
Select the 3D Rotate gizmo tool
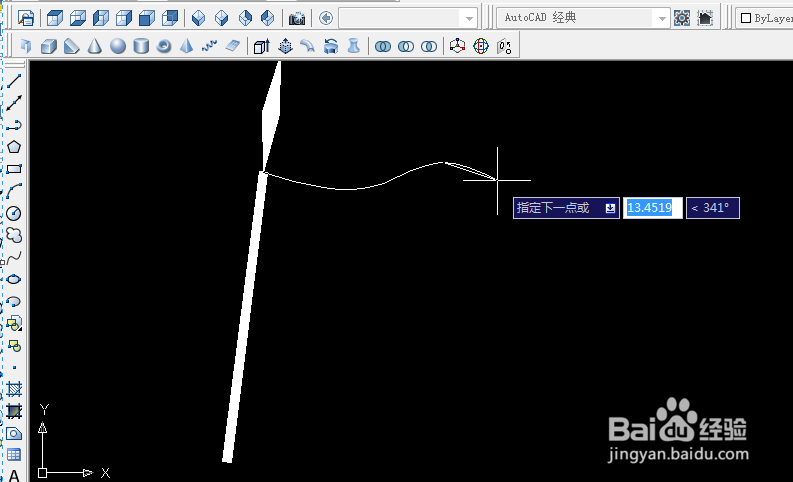tap(481, 47)
